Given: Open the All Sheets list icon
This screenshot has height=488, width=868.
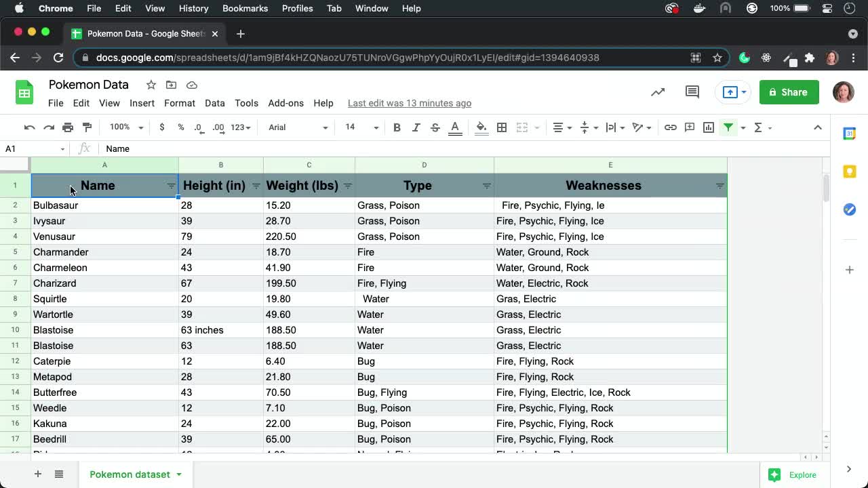Looking at the screenshot, I should pyautogui.click(x=59, y=474).
